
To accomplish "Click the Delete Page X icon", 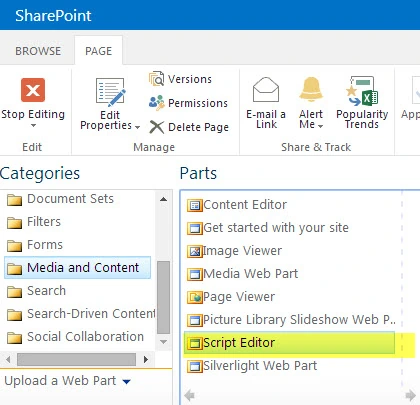I will pyautogui.click(x=156, y=127).
